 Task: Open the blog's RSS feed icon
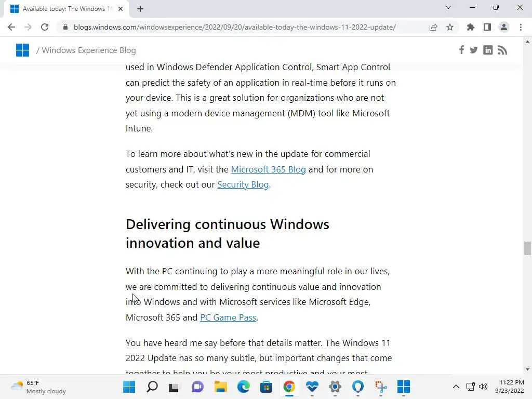(502, 50)
